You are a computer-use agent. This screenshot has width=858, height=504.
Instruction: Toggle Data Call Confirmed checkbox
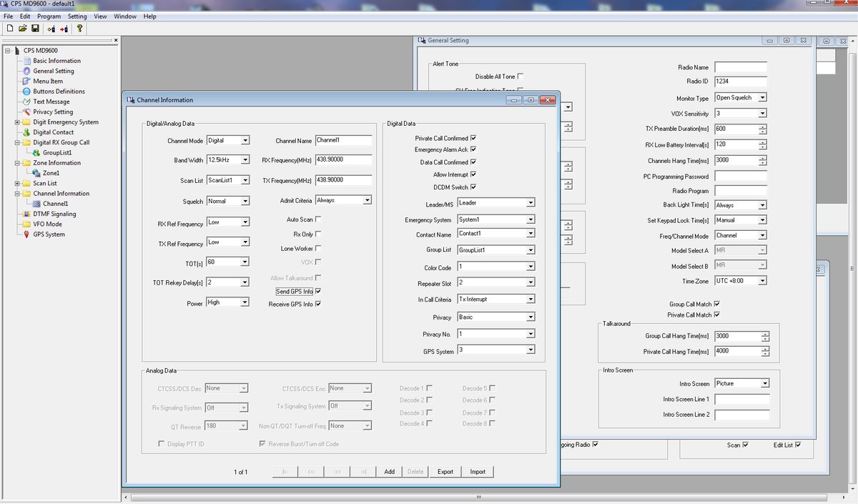[x=473, y=162]
